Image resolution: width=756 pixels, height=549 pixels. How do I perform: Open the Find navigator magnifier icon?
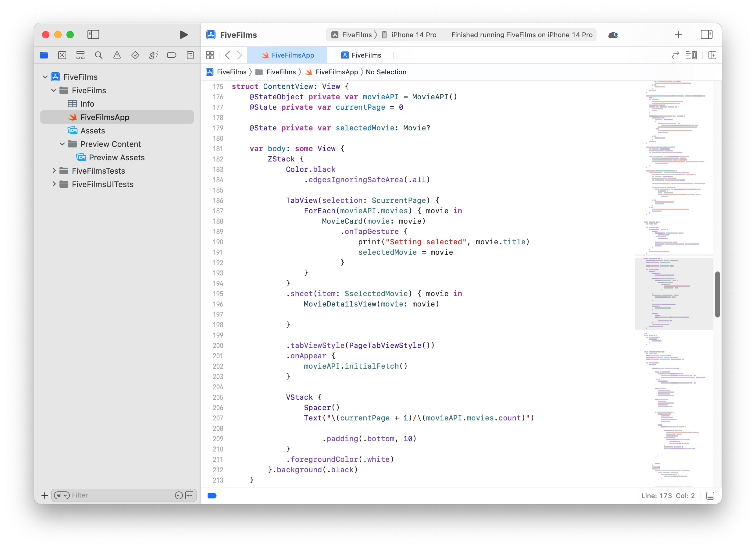tap(99, 55)
